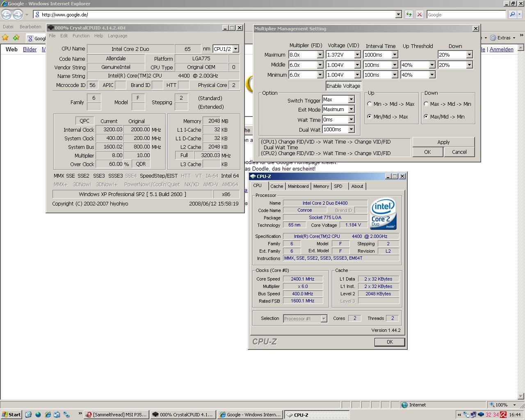The height and width of the screenshot is (420, 525).
Task: Click the CPU-Z title bar icon
Action: (253, 176)
